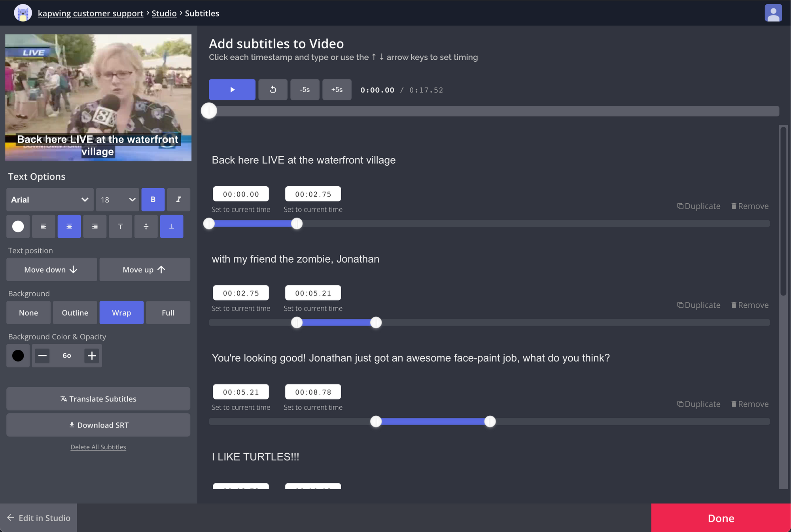Enable the Full background option

pos(168,312)
